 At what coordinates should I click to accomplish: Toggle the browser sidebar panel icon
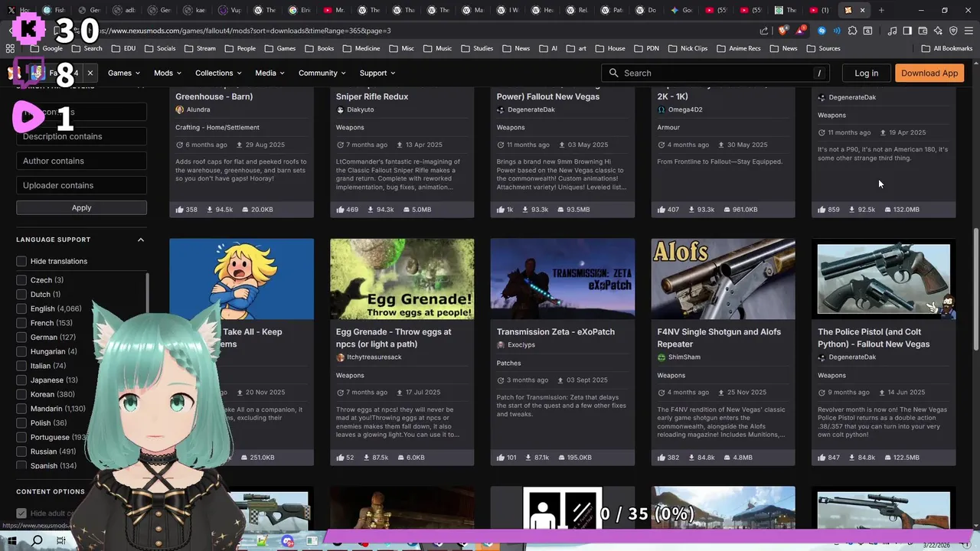(x=907, y=31)
